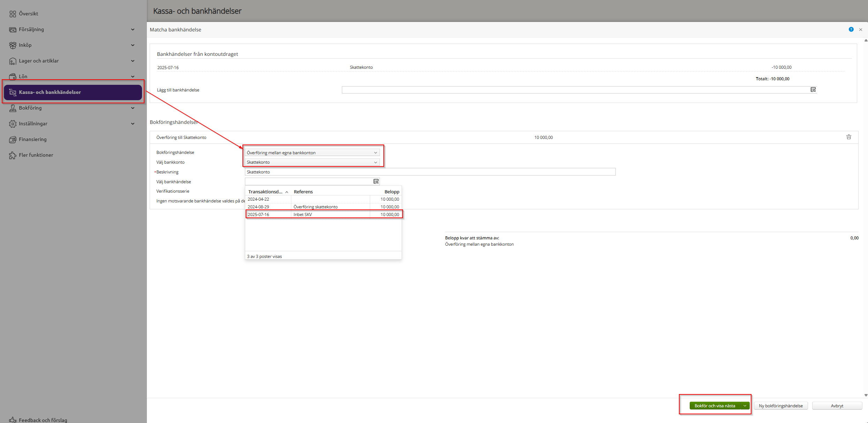Screen dimensions: 868x423
Task: Click the lookup icon in Välj bankhändelse field
Action: (x=376, y=181)
